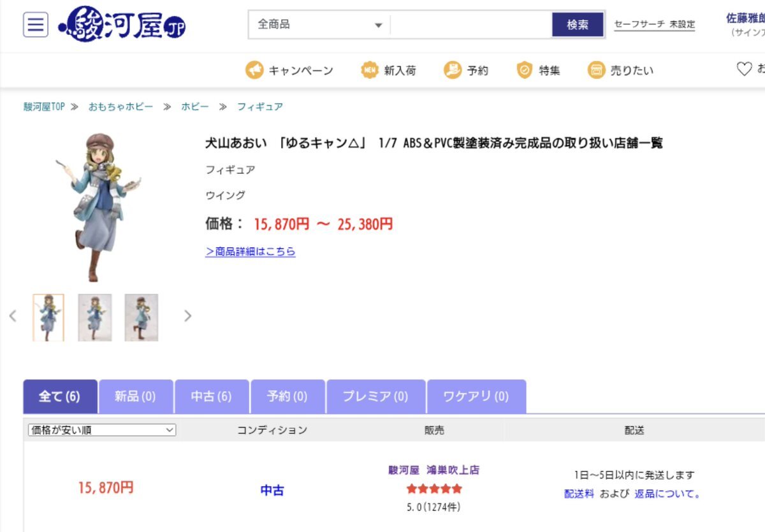Image resolution: width=765 pixels, height=532 pixels.
Task: Select the first highlighted figure thumbnail
Action: click(x=48, y=317)
